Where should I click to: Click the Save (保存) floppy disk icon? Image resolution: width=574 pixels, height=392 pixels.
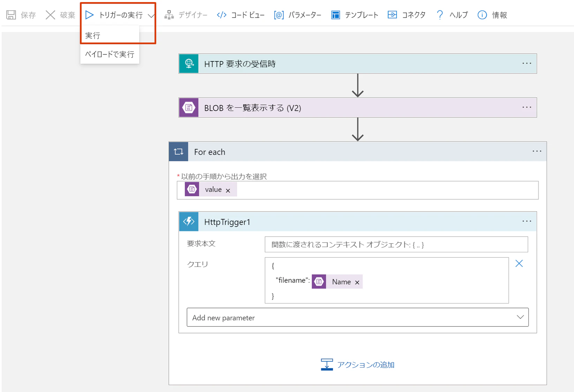11,15
